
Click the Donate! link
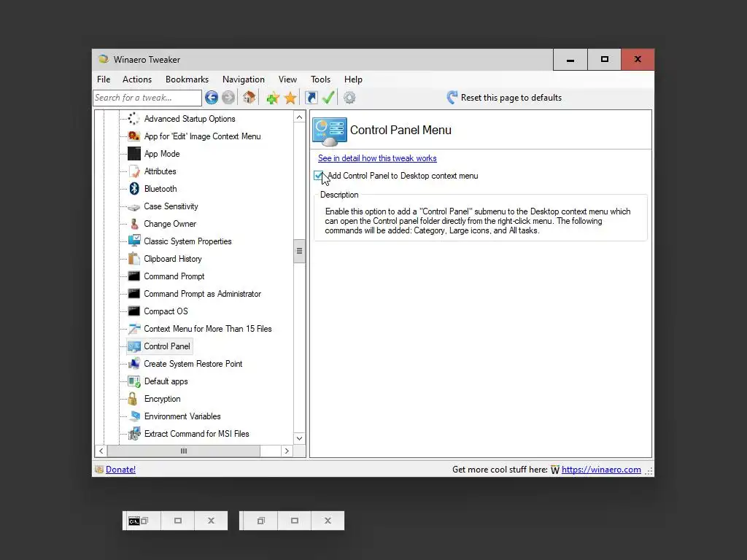(x=120, y=470)
